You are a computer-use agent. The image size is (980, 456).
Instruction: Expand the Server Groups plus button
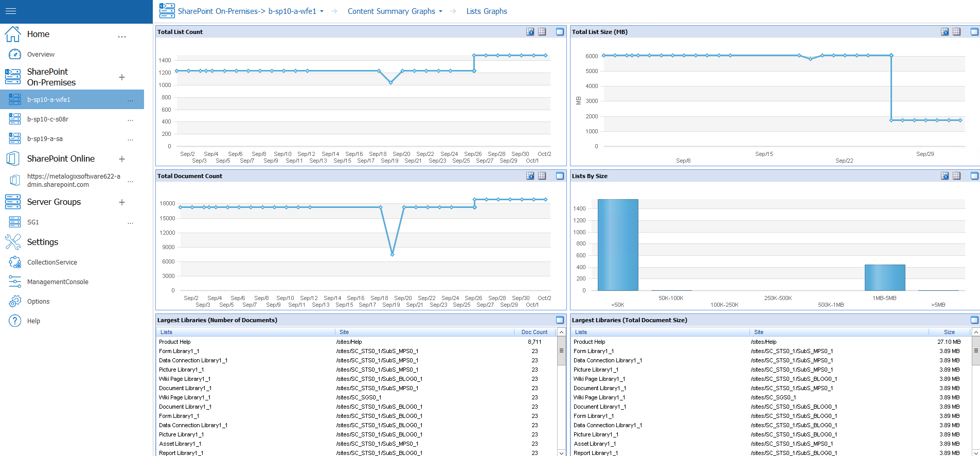[x=122, y=202]
